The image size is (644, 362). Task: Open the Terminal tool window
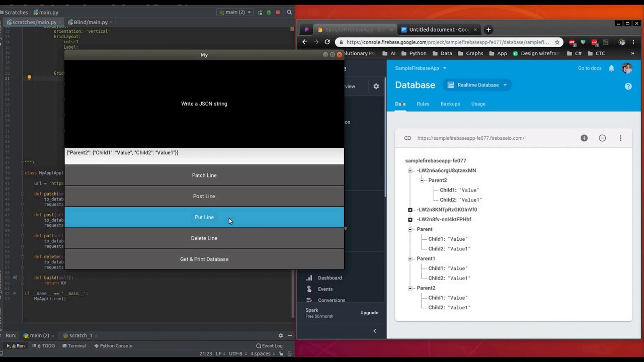click(x=73, y=346)
